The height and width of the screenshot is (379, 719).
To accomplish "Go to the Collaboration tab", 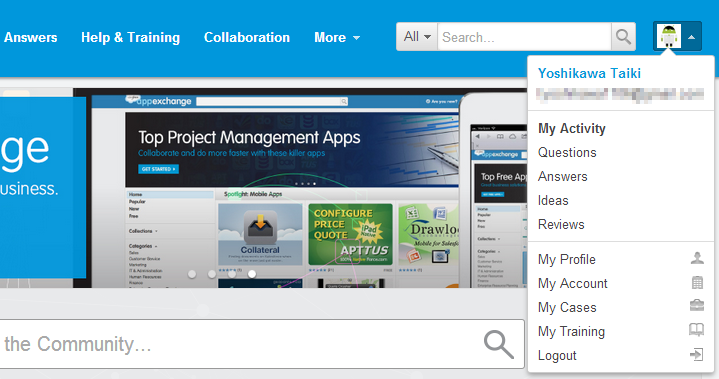I will [247, 37].
